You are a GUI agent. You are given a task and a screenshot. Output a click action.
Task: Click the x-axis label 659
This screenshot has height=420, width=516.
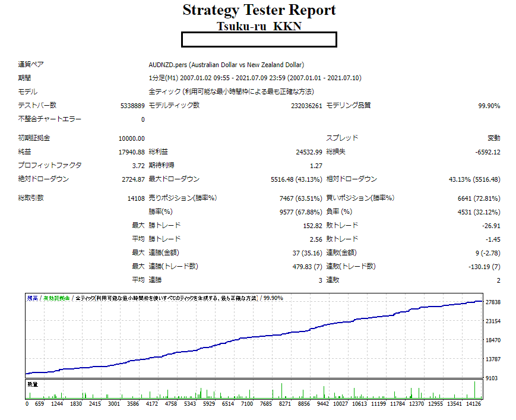pos(40,404)
